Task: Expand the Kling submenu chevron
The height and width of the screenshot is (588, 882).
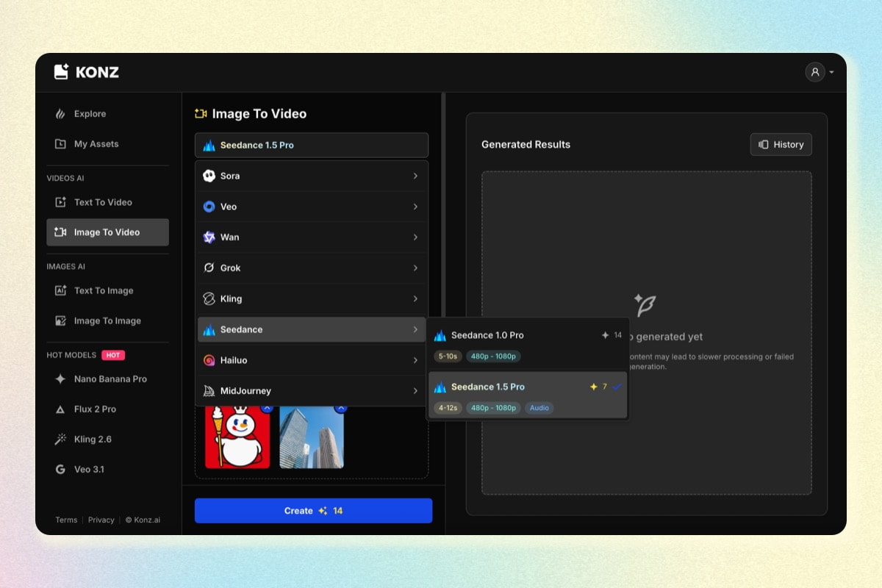Action: 415,299
